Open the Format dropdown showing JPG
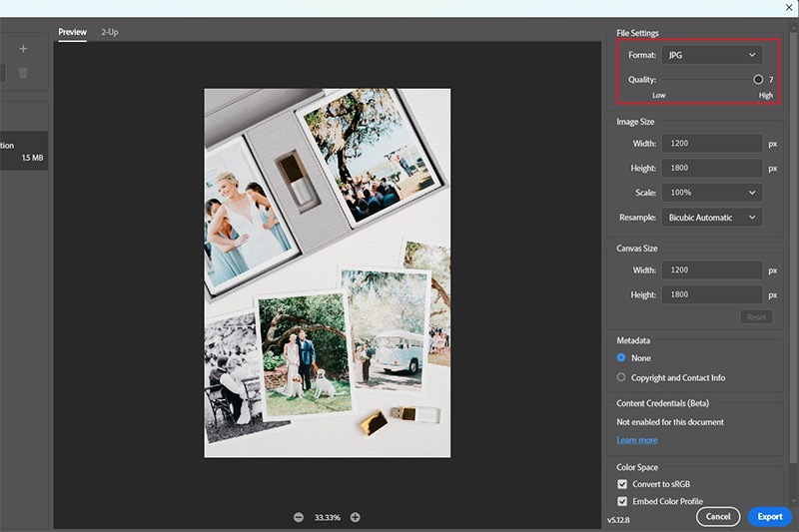799x532 pixels. pyautogui.click(x=711, y=55)
